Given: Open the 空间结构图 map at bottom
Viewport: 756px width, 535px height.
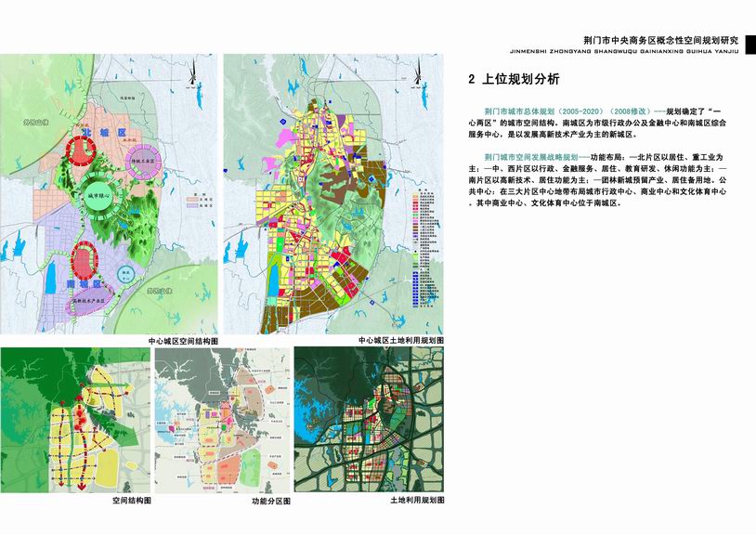Looking at the screenshot, I should (x=75, y=420).
